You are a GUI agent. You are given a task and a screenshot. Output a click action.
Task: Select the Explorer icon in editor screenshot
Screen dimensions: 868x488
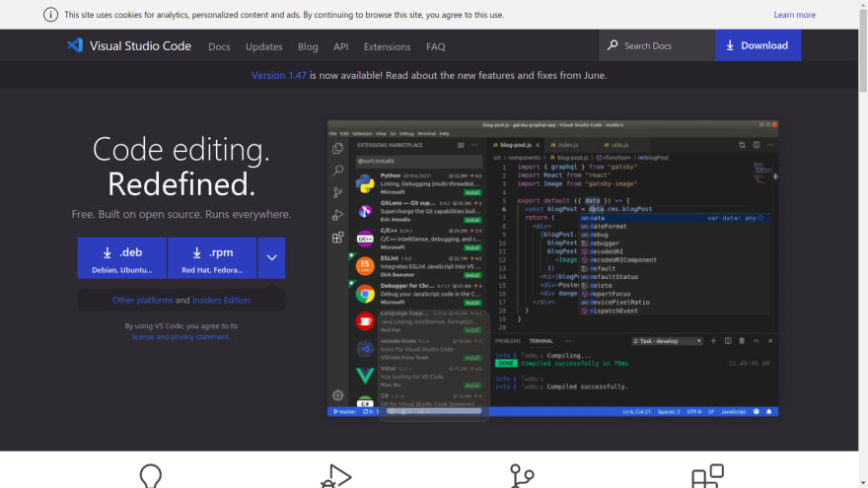click(x=337, y=148)
